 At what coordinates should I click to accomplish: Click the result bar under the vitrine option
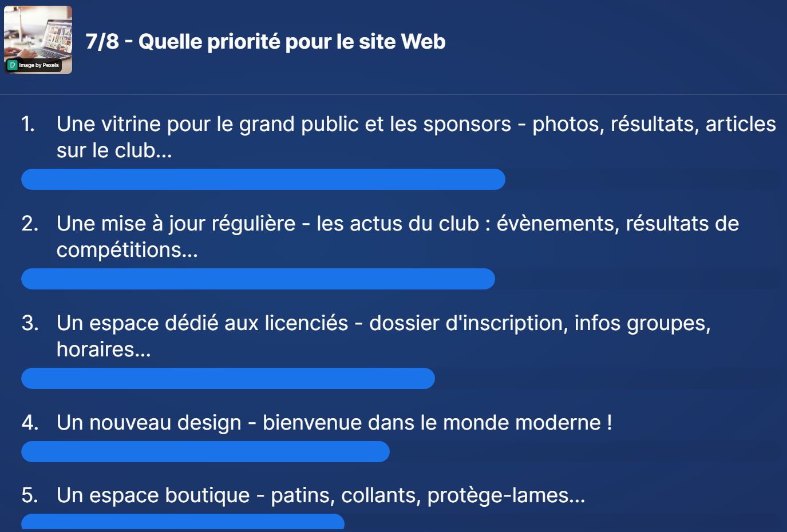263,179
